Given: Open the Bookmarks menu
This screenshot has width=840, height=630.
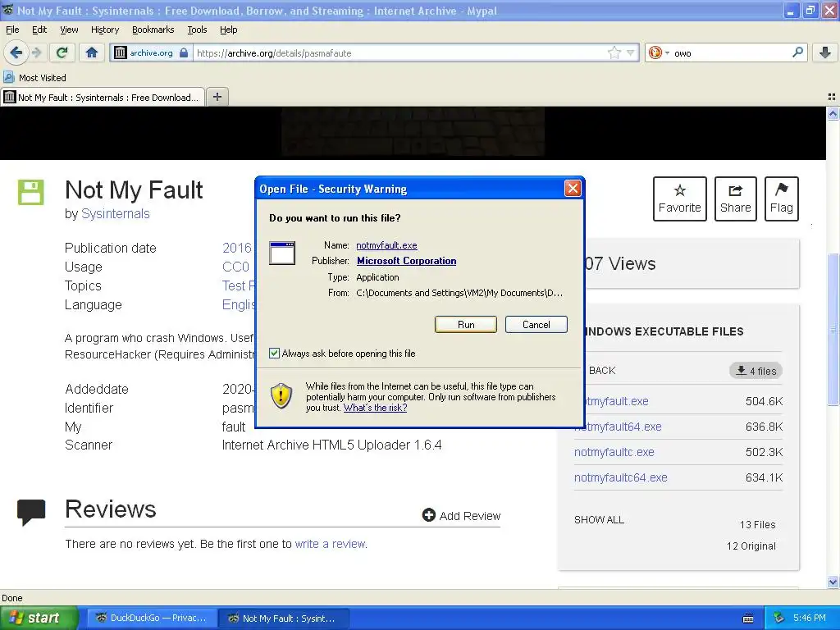Looking at the screenshot, I should tap(153, 30).
